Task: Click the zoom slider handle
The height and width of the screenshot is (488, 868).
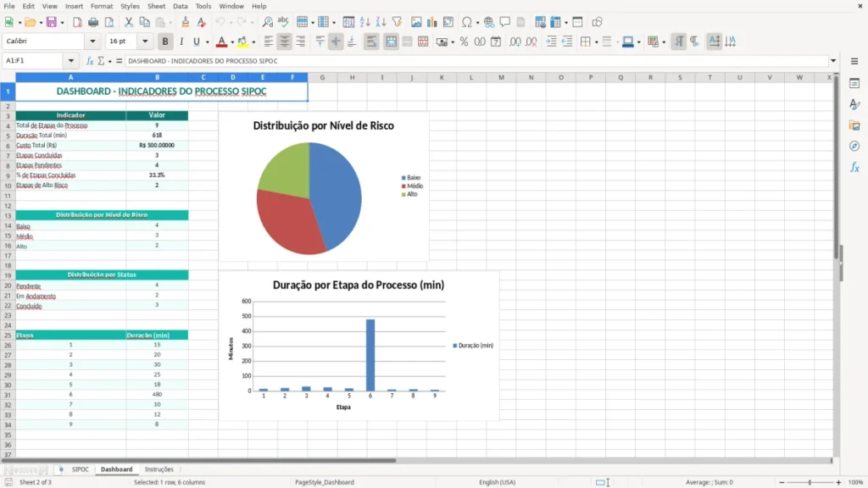Action: tap(810, 482)
